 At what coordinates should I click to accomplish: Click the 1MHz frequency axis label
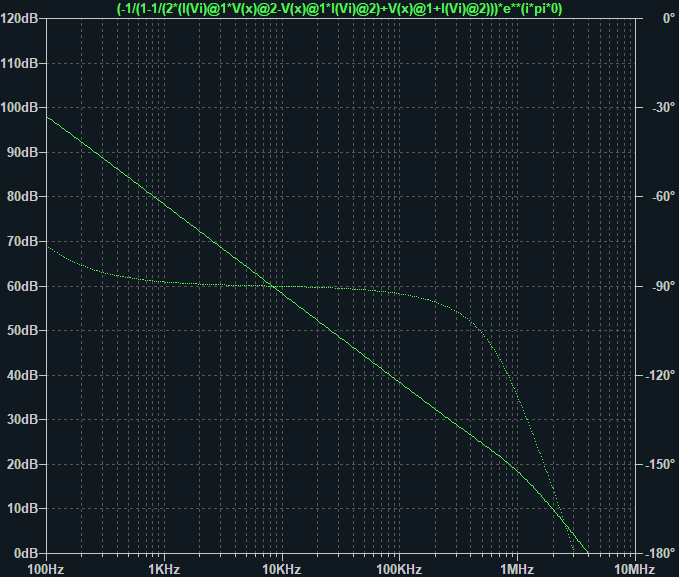pyautogui.click(x=517, y=569)
